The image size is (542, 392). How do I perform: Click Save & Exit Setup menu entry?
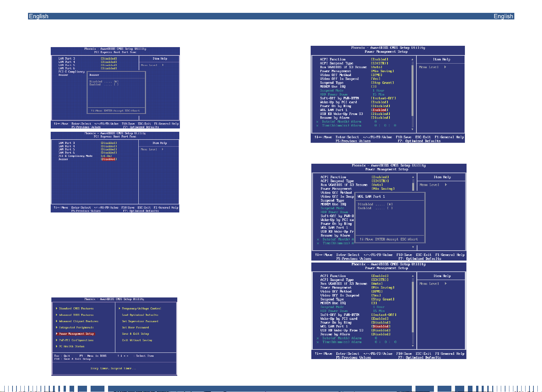(135, 334)
